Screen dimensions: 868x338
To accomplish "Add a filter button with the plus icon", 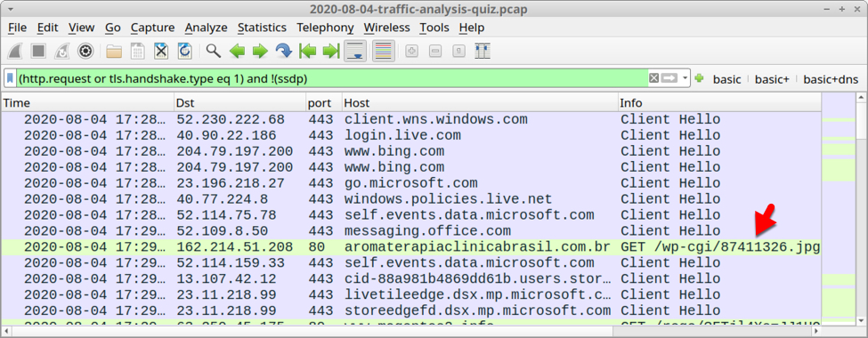I will click(699, 78).
